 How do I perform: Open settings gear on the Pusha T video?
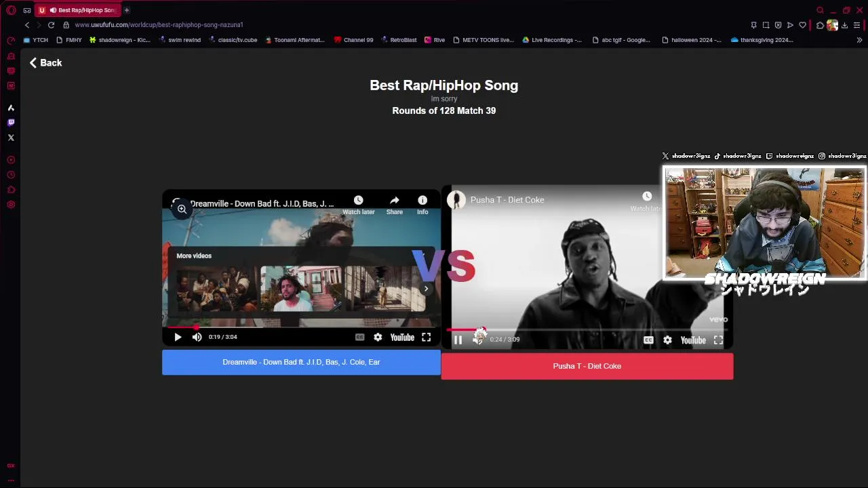coord(667,340)
